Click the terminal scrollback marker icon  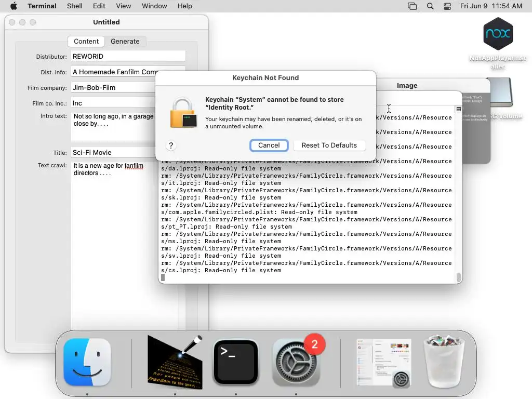[458, 109]
